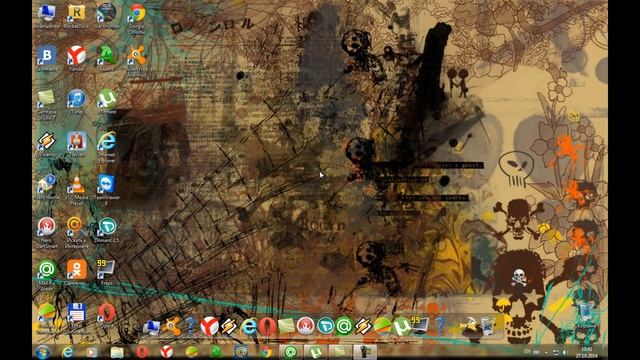Viewport: 640px width, 360px height.
Task: Open the language indicator in system tray
Action: click(x=527, y=352)
